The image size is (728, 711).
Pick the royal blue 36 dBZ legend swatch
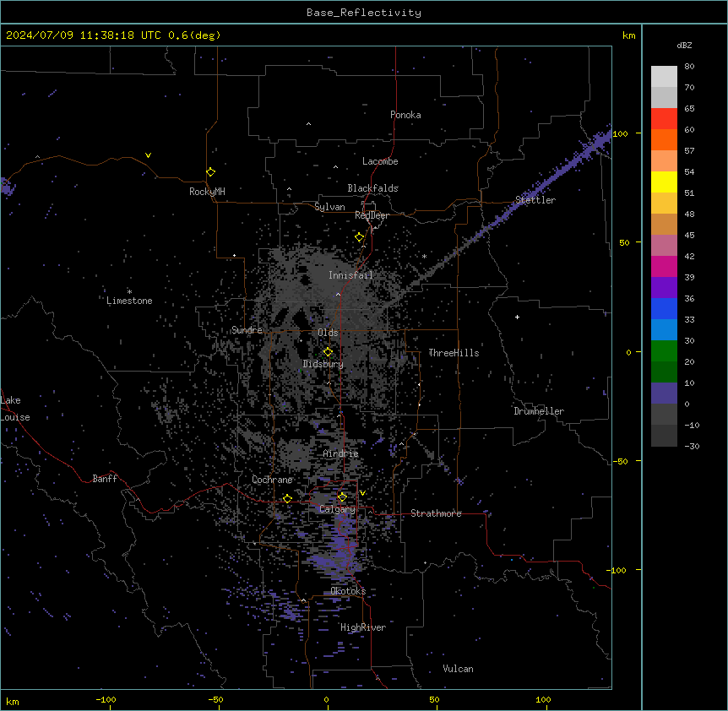664,308
